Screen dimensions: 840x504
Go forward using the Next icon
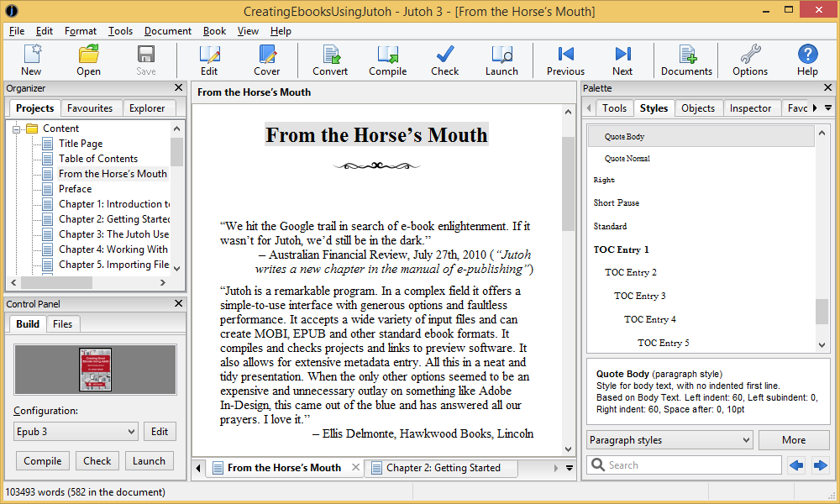point(622,59)
